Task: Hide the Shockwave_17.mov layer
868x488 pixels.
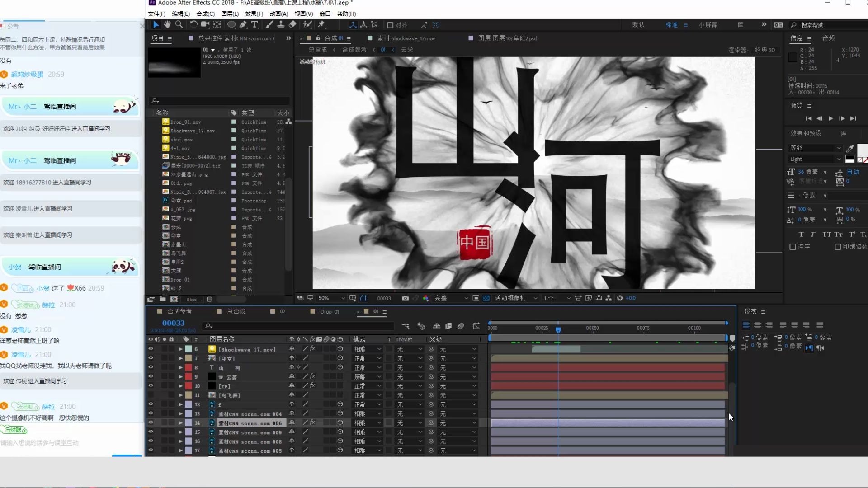Action: coord(151,349)
